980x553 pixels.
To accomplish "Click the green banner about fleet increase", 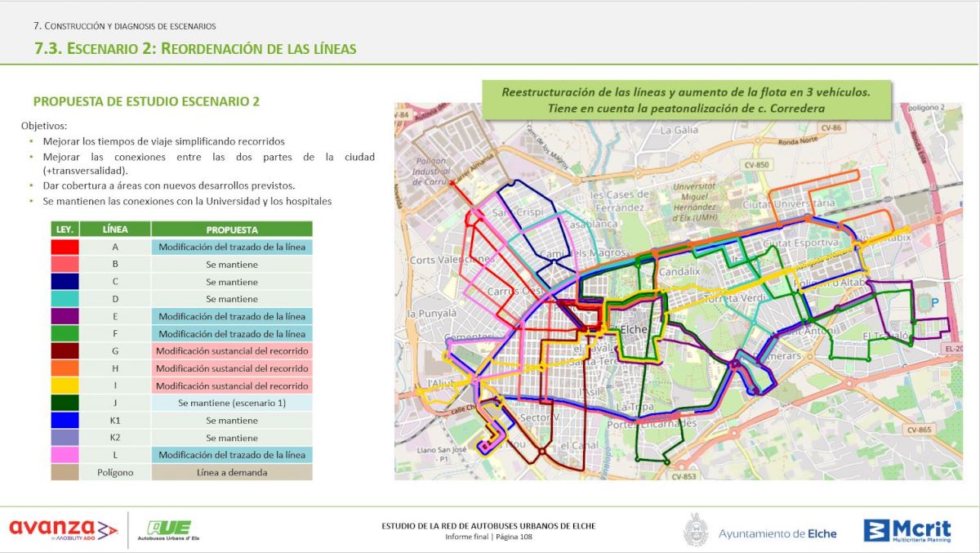I will tap(685, 100).
